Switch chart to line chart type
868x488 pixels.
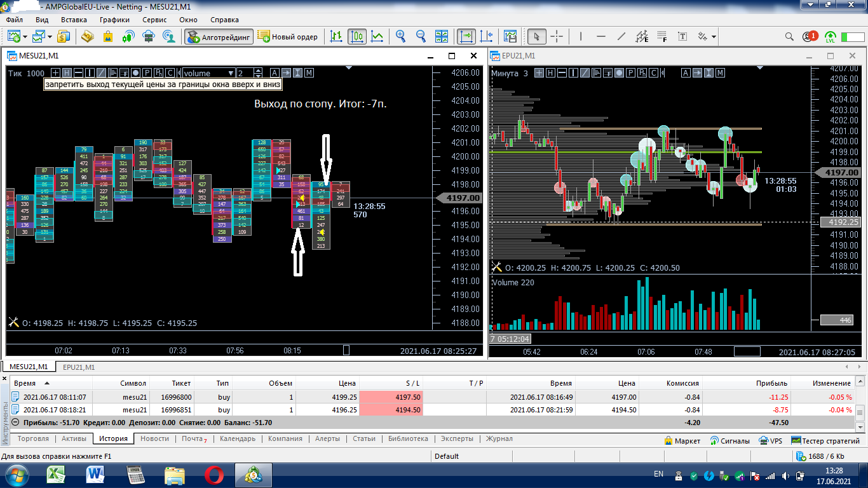tap(377, 36)
